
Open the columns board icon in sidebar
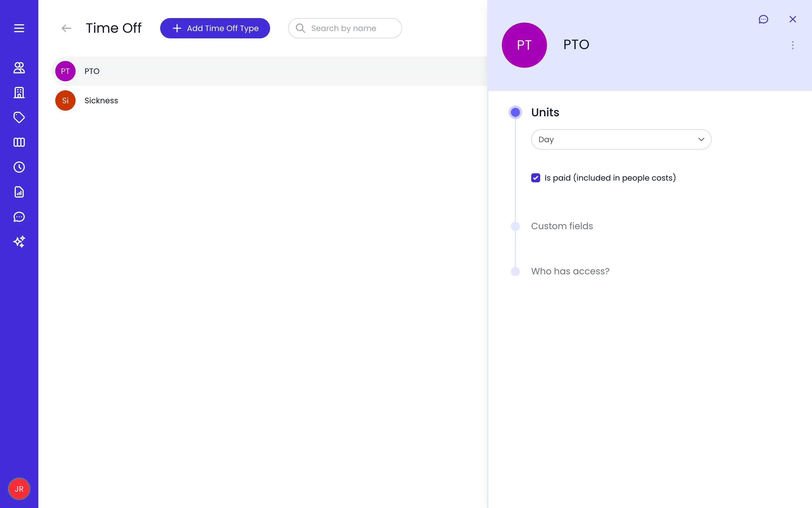[x=19, y=142]
